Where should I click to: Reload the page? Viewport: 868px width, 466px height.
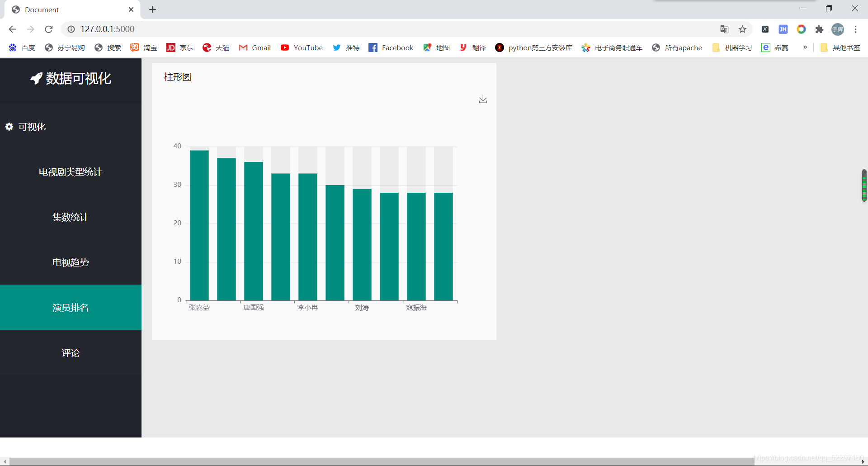tap(49, 29)
